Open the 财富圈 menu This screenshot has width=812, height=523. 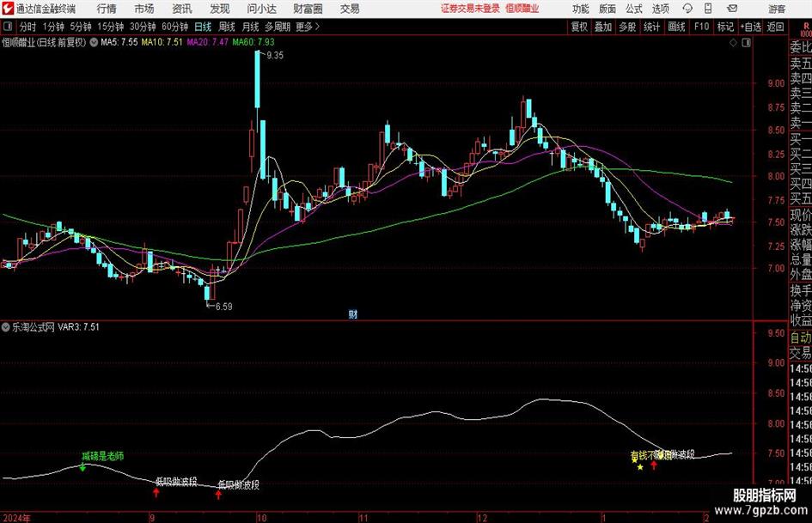308,9
